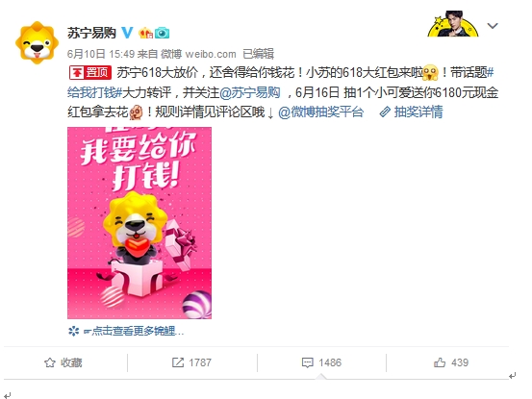Click the teal camera badge icon
Image resolution: width=532 pixels, height=399 pixels.
click(x=163, y=33)
